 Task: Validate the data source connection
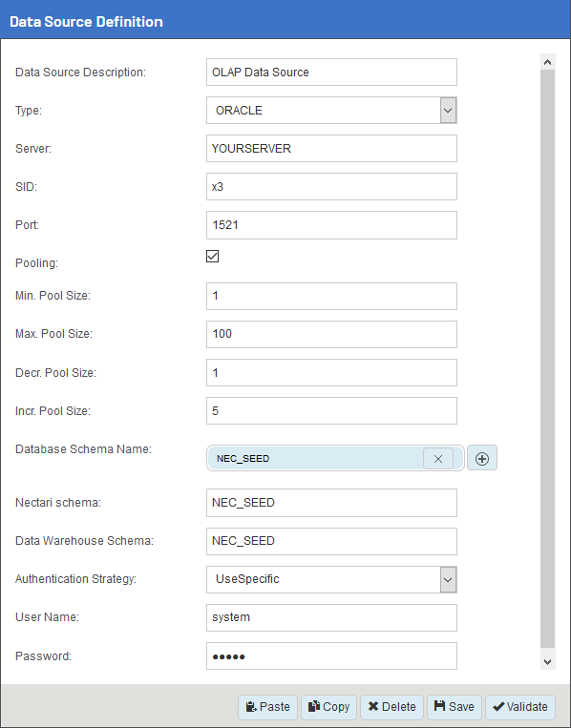tap(520, 707)
